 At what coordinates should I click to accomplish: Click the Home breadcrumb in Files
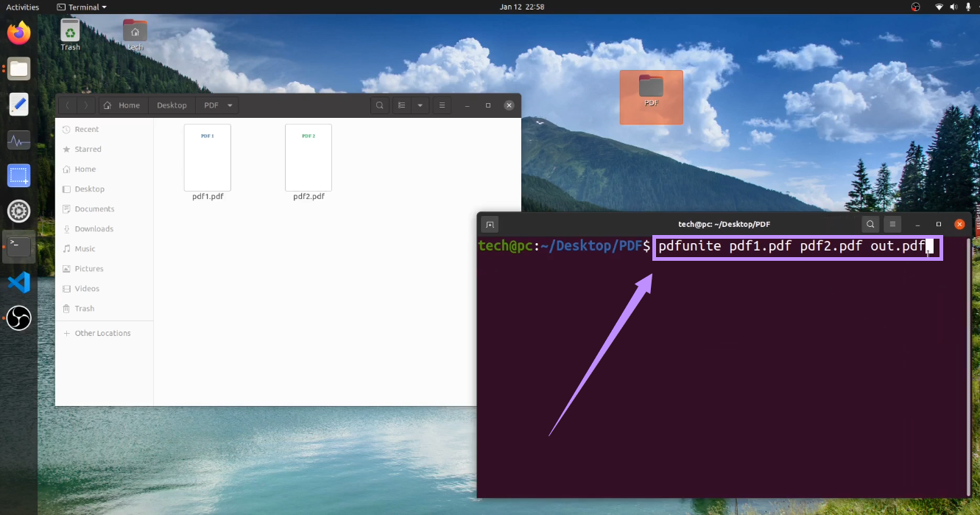click(x=123, y=105)
